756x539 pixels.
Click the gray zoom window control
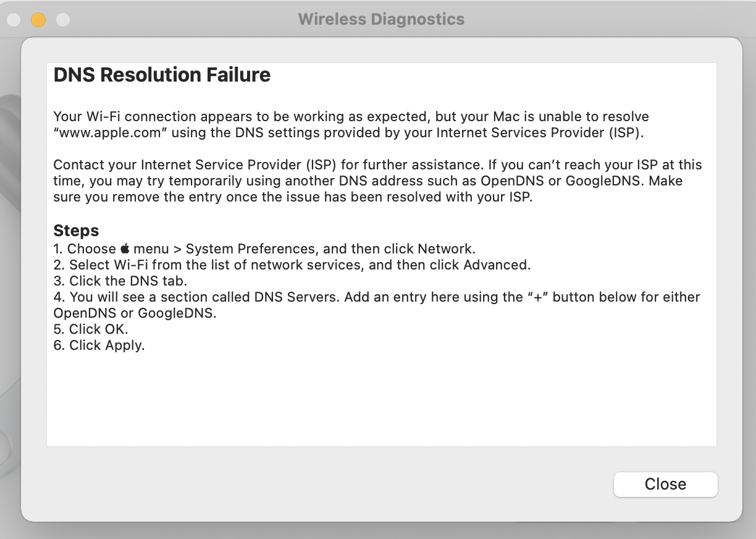[x=63, y=20]
